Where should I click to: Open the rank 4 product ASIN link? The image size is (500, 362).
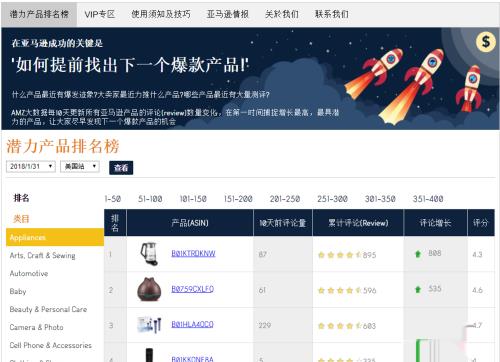pos(192,359)
